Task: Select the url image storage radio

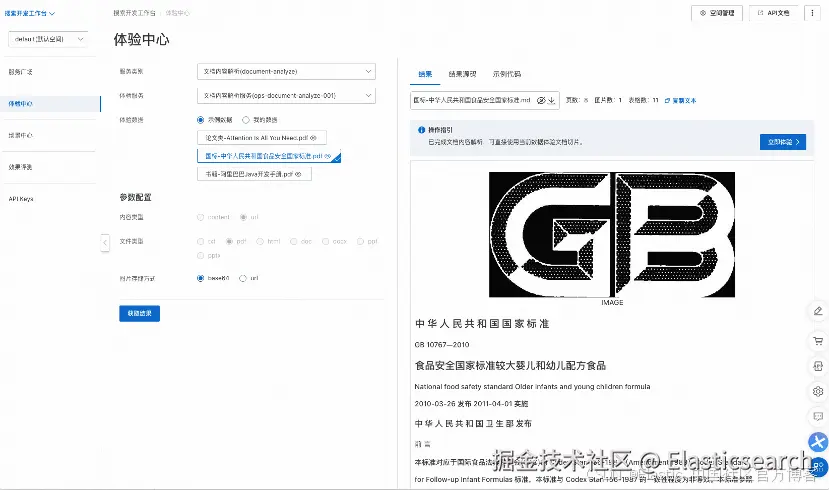Action: (x=243, y=278)
